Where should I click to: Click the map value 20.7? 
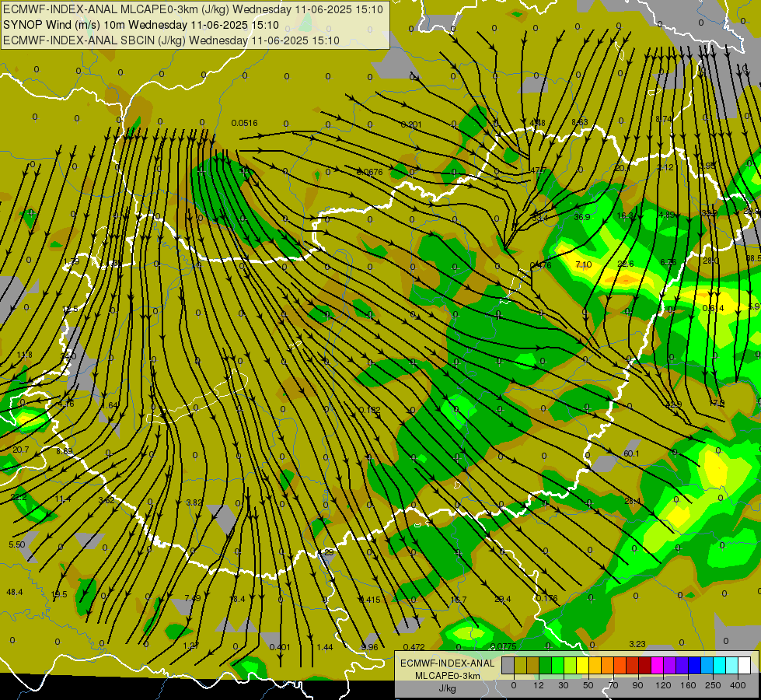(21, 450)
